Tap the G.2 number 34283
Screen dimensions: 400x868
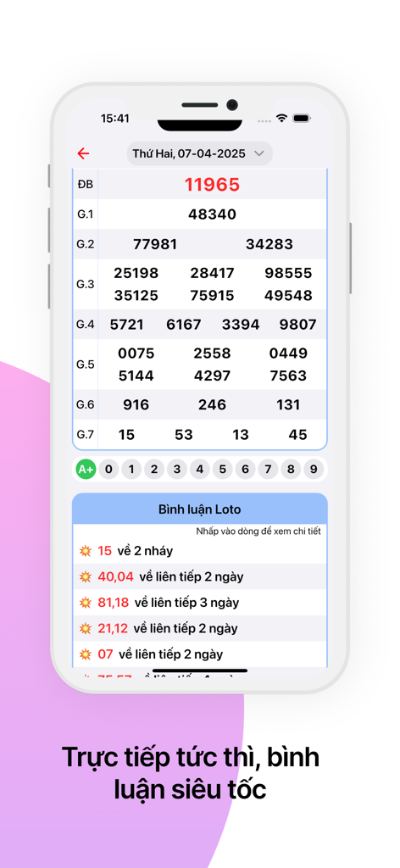click(269, 244)
